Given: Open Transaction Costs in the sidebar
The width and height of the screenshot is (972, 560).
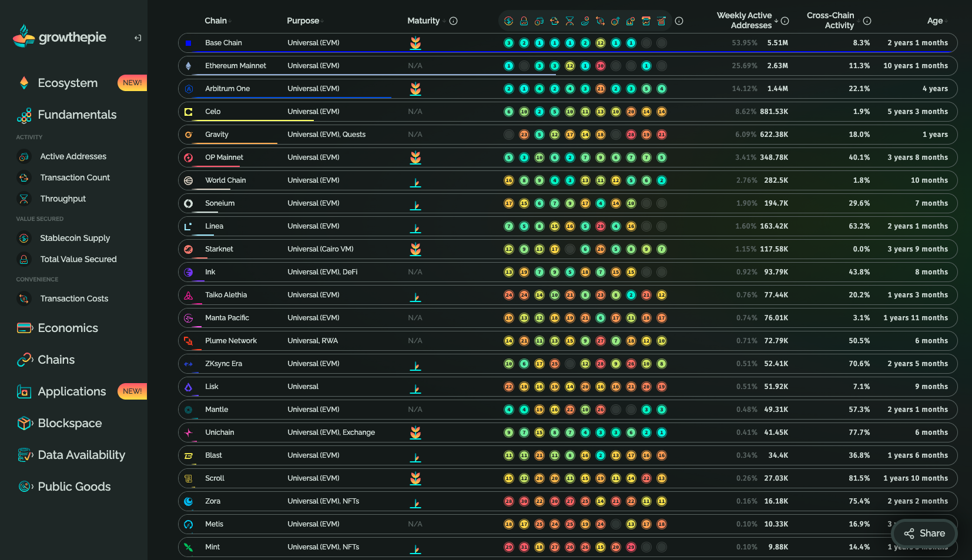Looking at the screenshot, I should coord(74,299).
